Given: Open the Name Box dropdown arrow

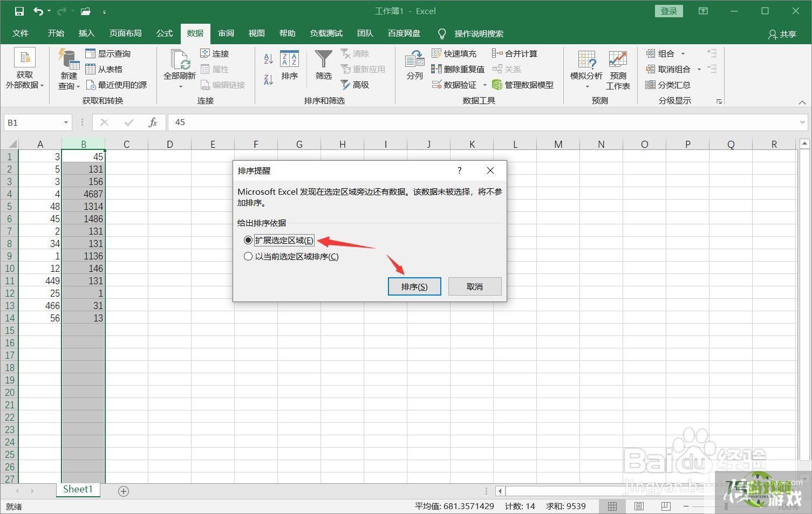Looking at the screenshot, I should 66,122.
